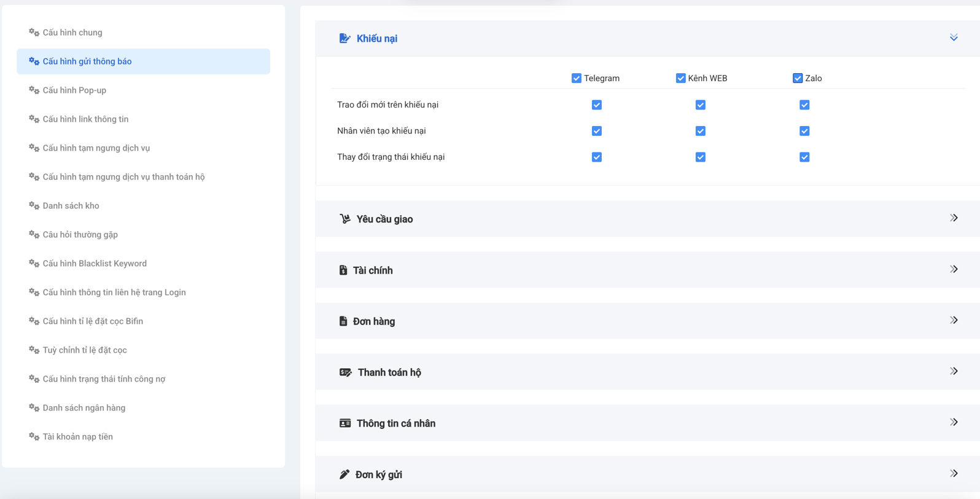Viewport: 980px width, 499px height.
Task: Click the Khiếu nại section edit icon
Action: click(x=344, y=39)
